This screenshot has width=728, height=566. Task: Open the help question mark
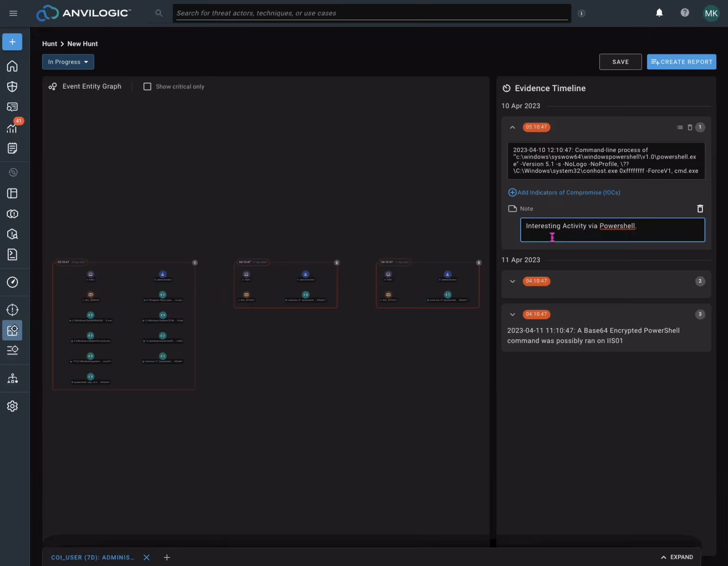(x=685, y=13)
